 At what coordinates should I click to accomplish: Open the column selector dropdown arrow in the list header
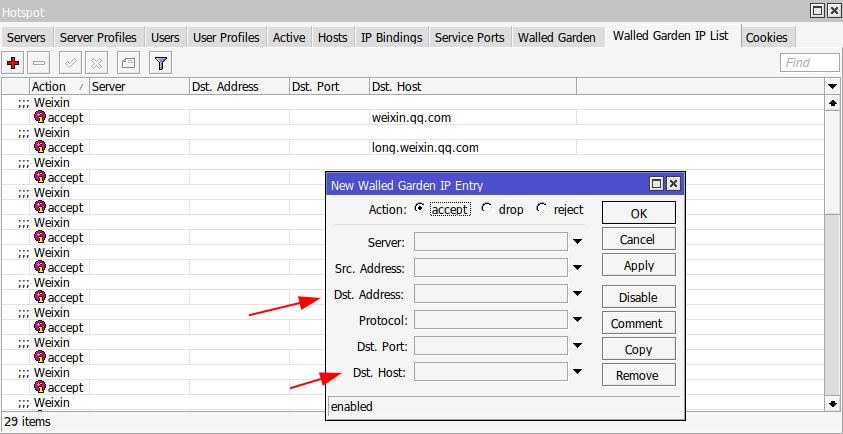pos(833,87)
